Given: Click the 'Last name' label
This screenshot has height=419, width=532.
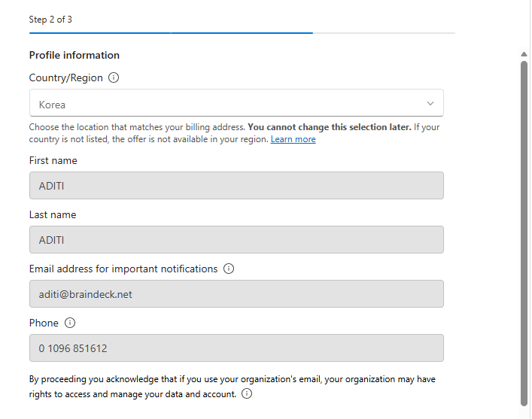Looking at the screenshot, I should 53,214.
